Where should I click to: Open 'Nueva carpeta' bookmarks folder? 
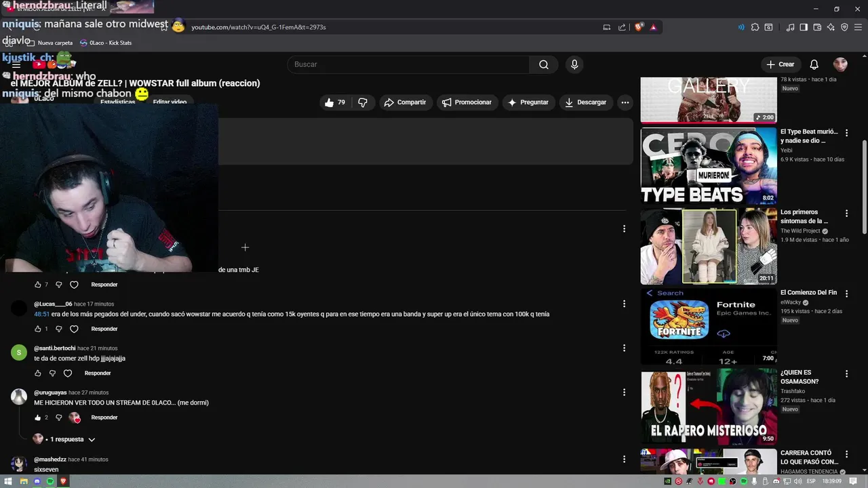[50, 43]
